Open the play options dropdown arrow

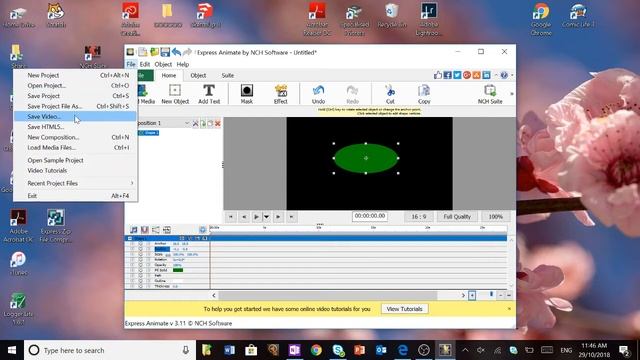point(266,217)
